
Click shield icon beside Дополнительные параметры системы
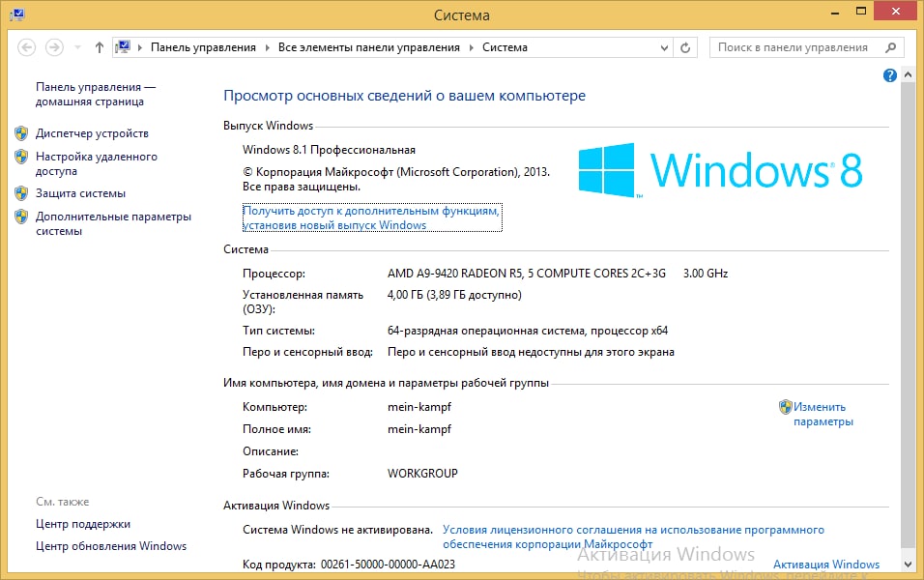tap(21, 217)
